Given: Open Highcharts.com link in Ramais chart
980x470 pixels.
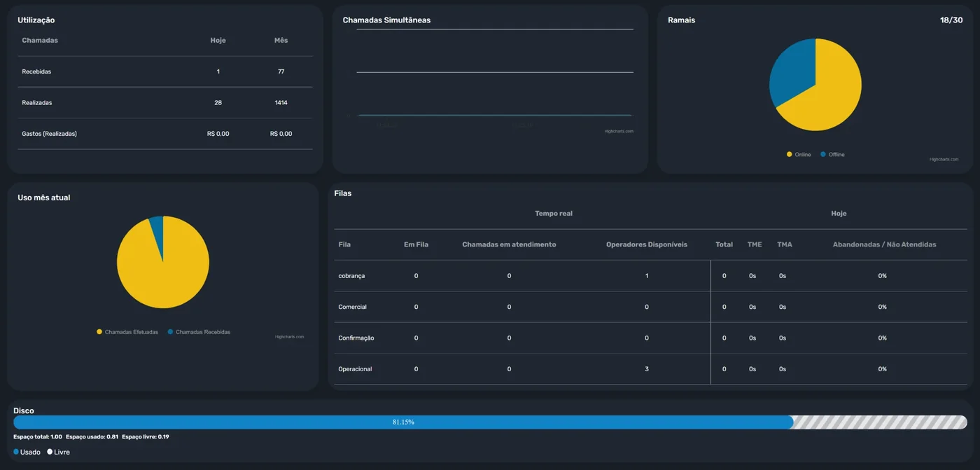Looking at the screenshot, I should tap(944, 159).
